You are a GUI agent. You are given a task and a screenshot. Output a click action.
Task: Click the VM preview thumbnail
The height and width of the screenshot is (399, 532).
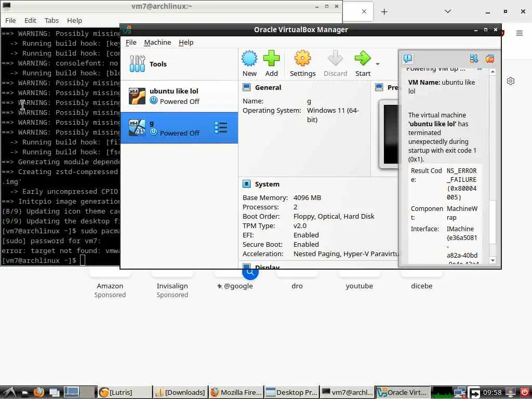(x=390, y=135)
